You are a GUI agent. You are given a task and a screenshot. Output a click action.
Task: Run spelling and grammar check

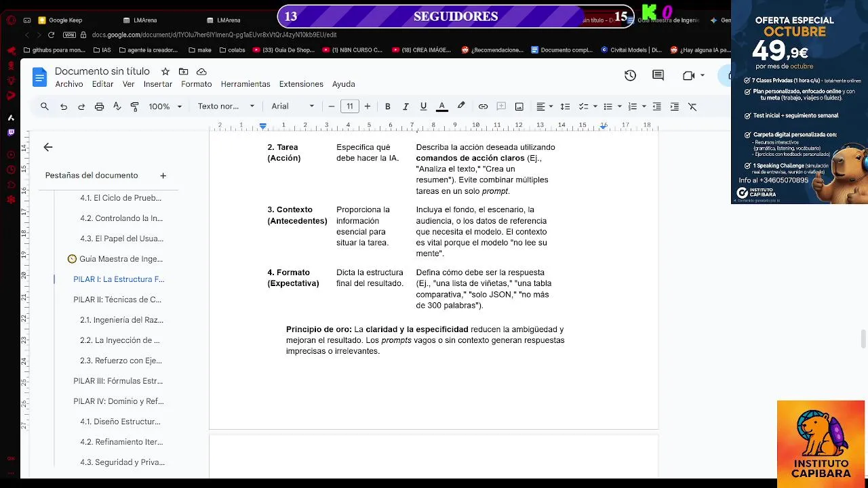tap(117, 106)
